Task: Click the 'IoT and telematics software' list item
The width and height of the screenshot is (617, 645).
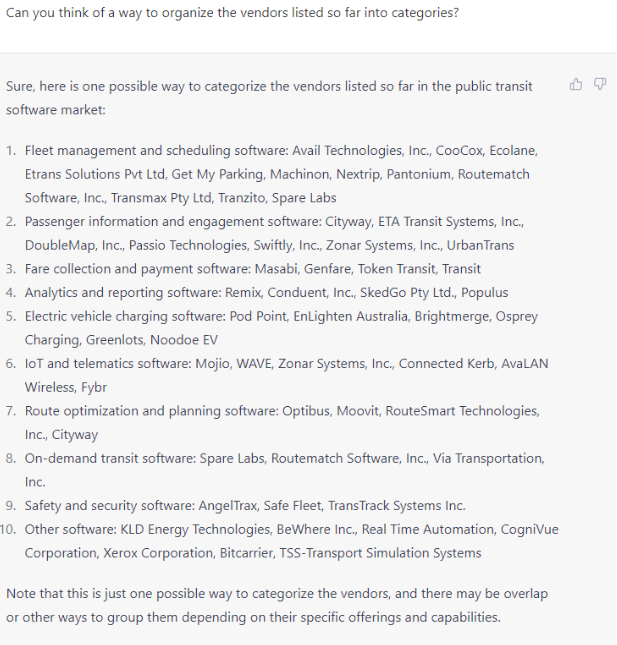Action: 116,364
